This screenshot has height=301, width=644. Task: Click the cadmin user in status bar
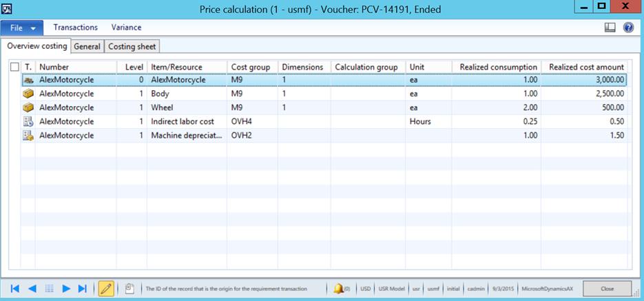(477, 289)
